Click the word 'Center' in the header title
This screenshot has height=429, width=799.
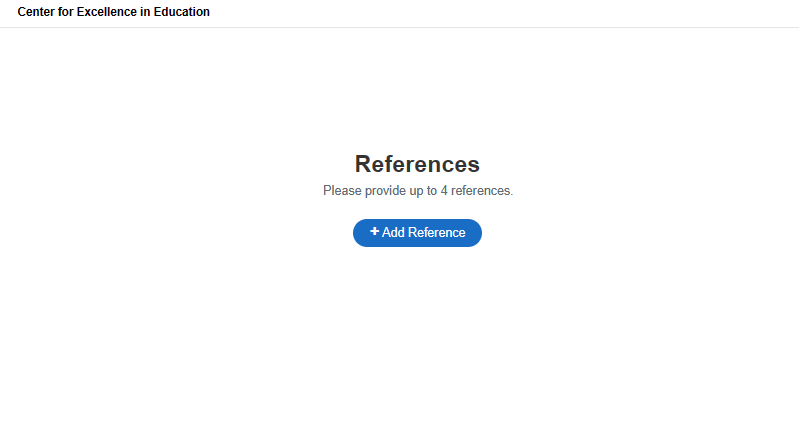point(36,12)
